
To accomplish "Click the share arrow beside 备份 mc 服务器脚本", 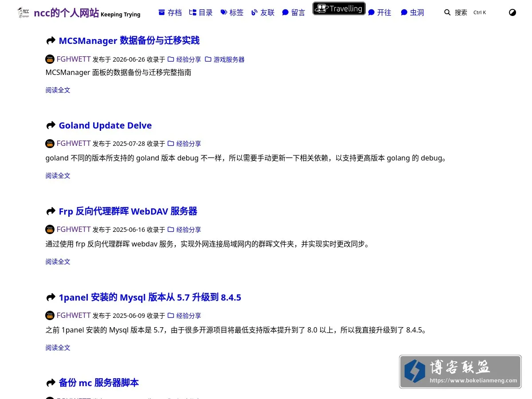I will pyautogui.click(x=51, y=383).
